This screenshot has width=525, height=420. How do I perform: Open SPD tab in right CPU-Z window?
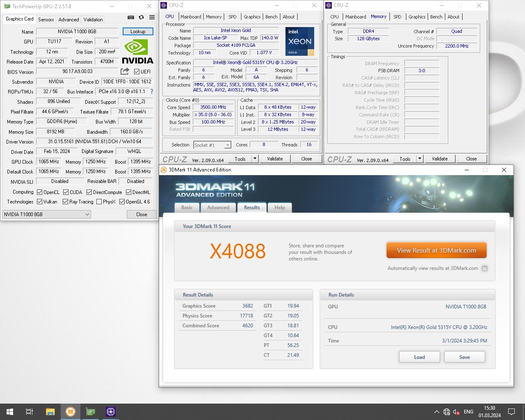point(397,17)
